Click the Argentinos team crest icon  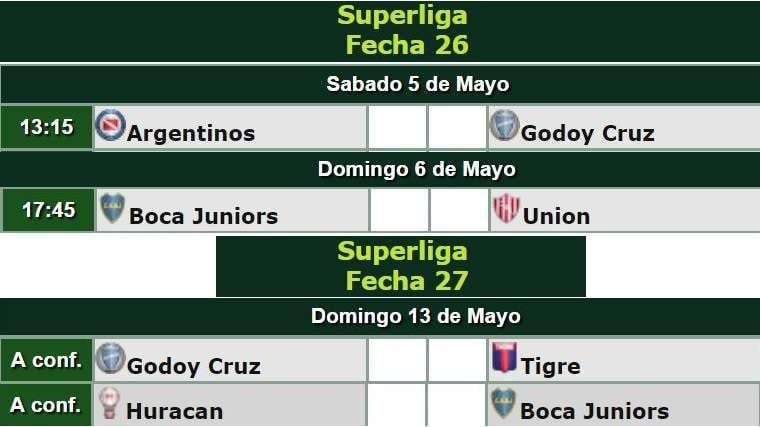click(109, 125)
